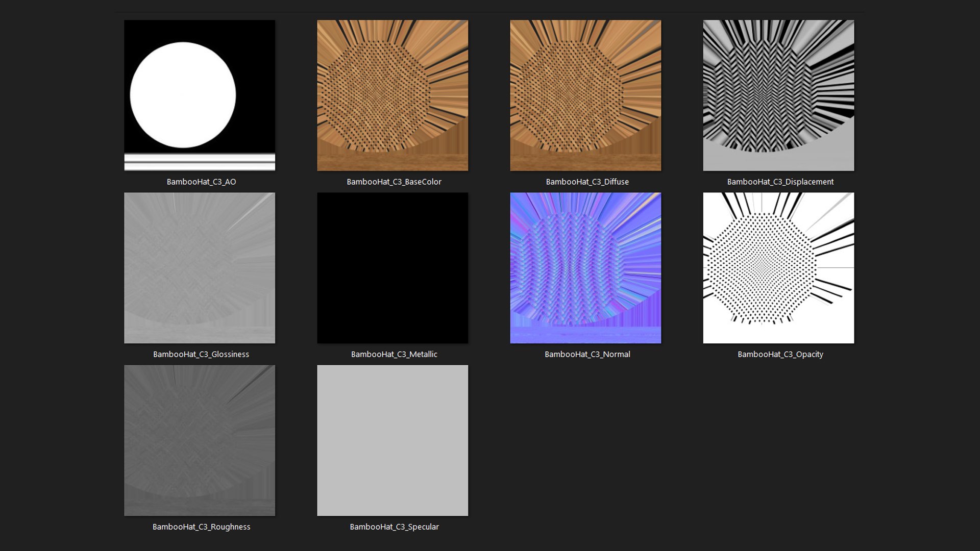Screen dimensions: 980x551
Task: Select the BambooHat_C3_Diffuse texture thumbnail
Action: 585,95
